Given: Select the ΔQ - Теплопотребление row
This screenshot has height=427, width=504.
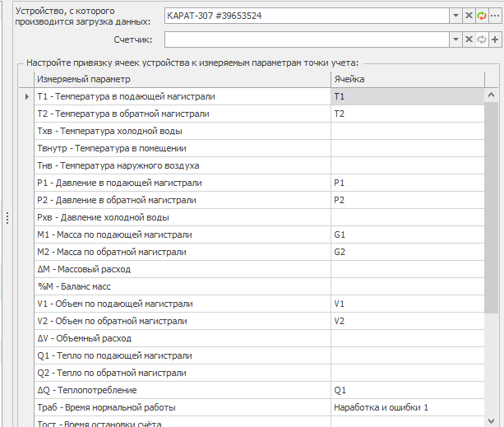Looking at the screenshot, I should coord(181,390).
